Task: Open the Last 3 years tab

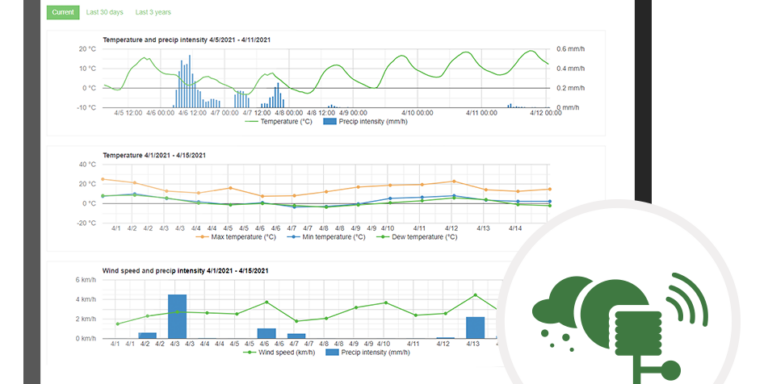Action: click(153, 12)
